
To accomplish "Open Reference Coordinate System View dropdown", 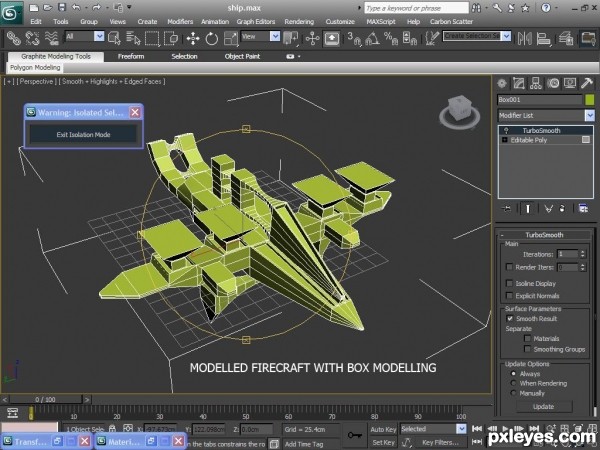I will pyautogui.click(x=275, y=36).
